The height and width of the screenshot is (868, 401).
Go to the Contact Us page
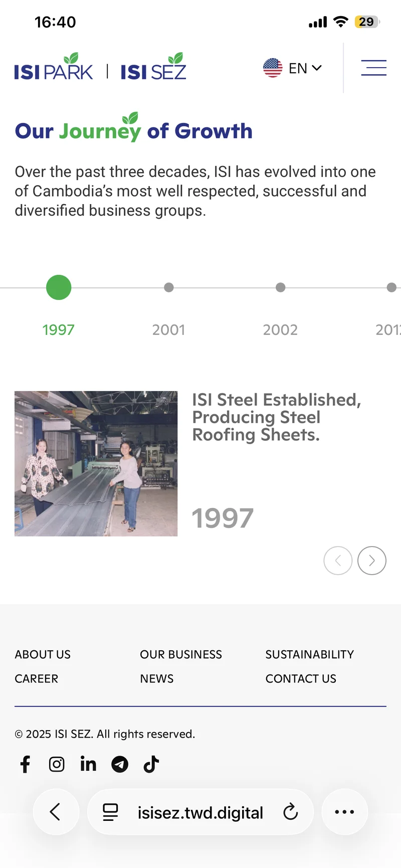click(x=301, y=678)
